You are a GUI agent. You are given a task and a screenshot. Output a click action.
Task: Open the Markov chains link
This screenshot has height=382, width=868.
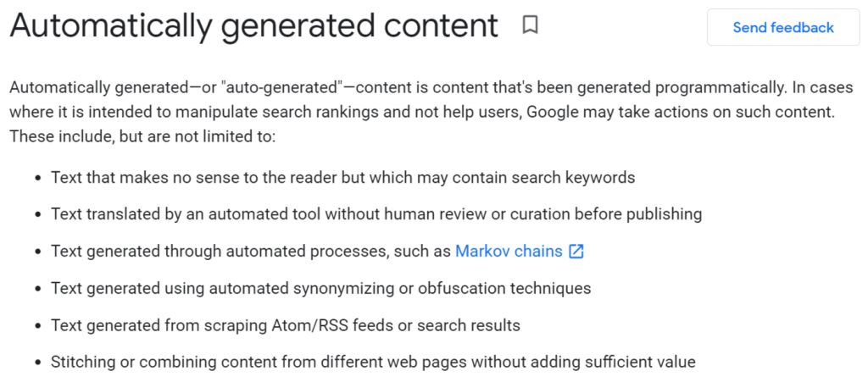tap(509, 252)
